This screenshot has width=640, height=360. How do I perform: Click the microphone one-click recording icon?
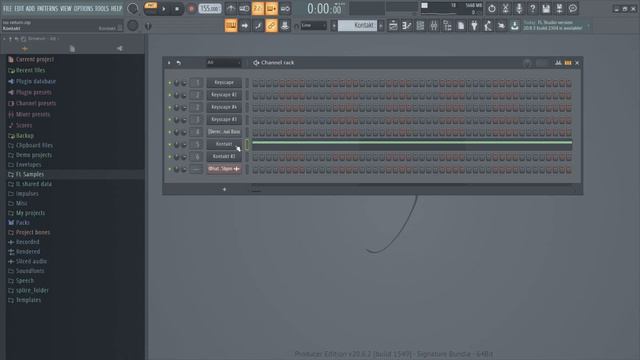(x=519, y=9)
